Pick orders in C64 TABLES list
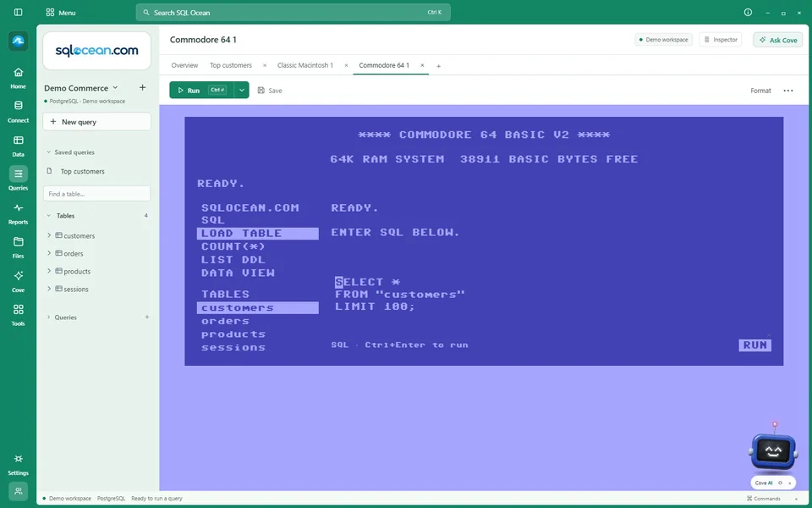 [225, 321]
